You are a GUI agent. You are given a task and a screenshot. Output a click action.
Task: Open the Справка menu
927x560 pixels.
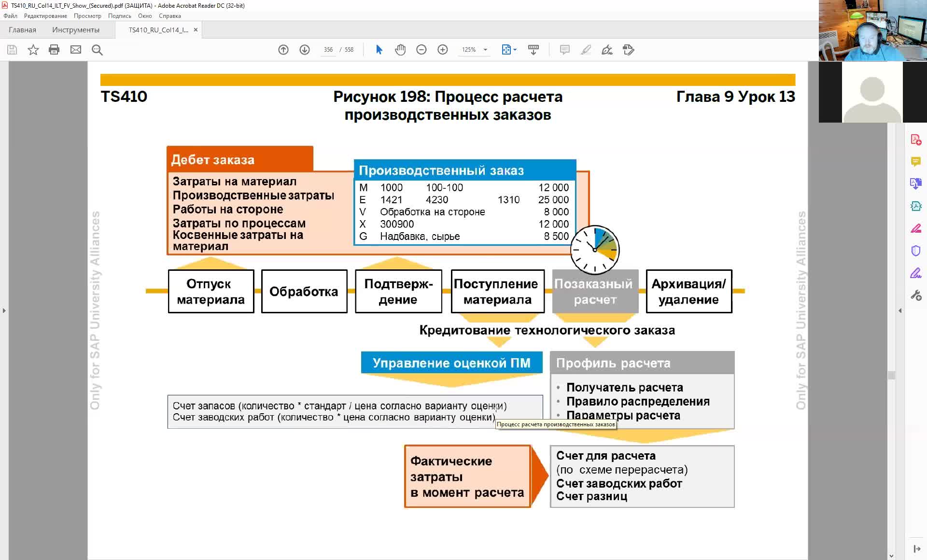(x=169, y=16)
